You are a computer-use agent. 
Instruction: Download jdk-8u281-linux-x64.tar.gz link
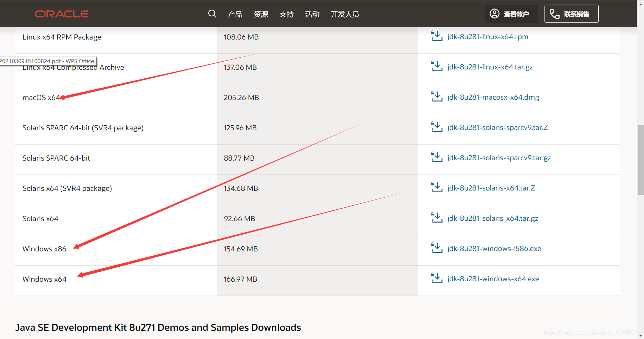click(490, 67)
